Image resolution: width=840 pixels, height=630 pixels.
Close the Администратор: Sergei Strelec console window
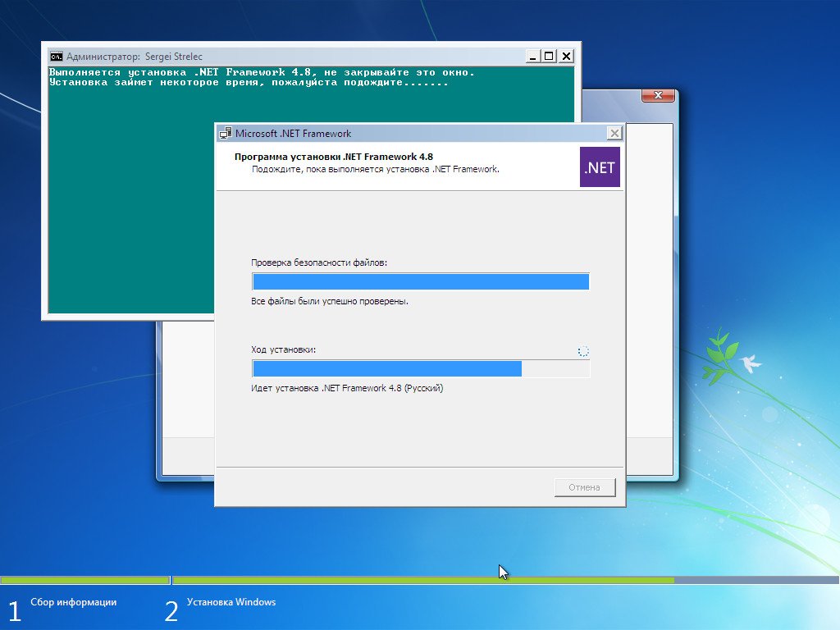click(566, 57)
